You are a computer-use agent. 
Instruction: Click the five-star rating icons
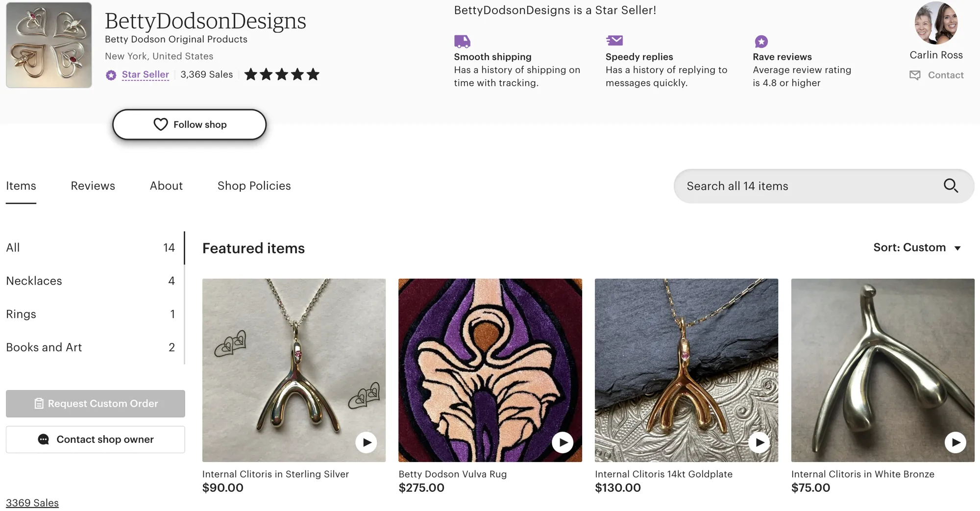coord(282,74)
